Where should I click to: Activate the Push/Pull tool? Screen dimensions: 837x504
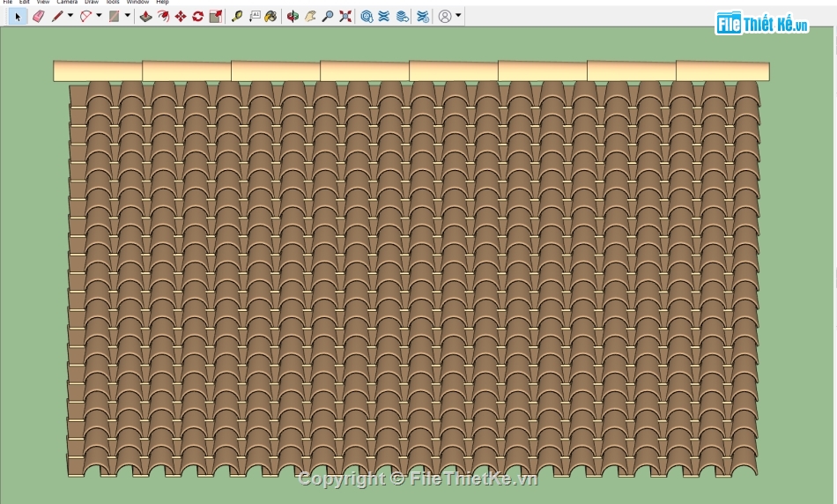click(x=145, y=17)
